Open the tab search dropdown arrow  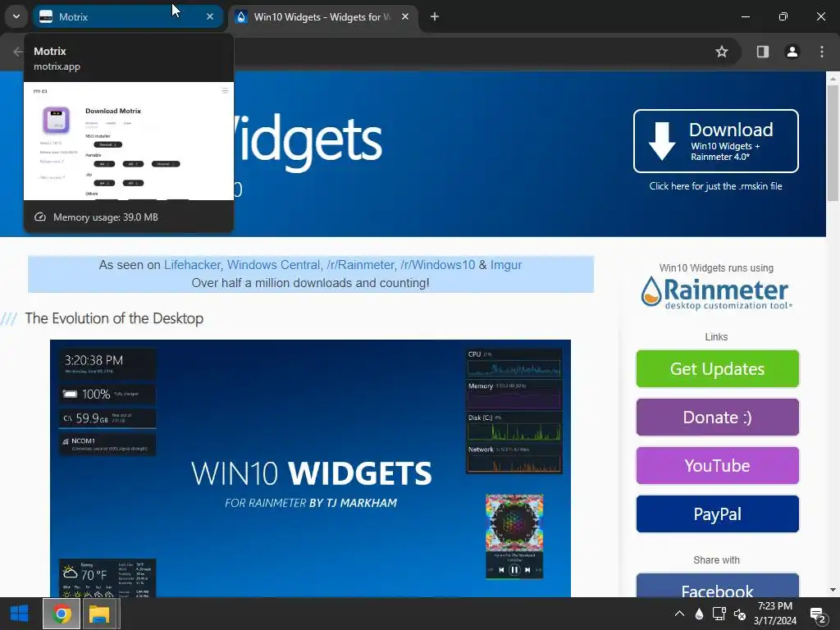[x=16, y=16]
